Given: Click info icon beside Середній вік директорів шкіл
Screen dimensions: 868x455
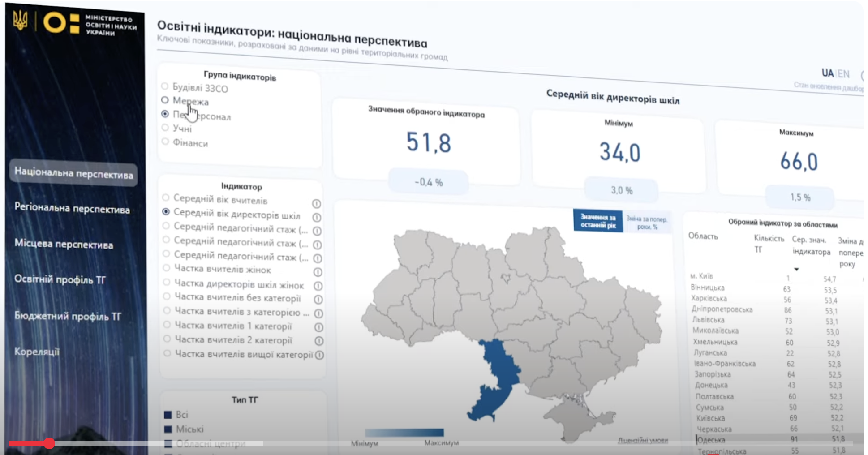Looking at the screenshot, I should 317,217.
